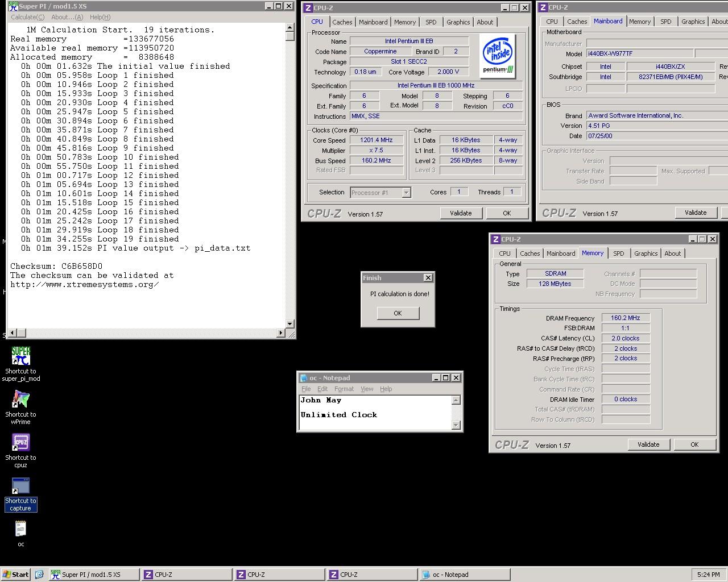Switch to oc - Notepad taskbar button

pyautogui.click(x=465, y=575)
